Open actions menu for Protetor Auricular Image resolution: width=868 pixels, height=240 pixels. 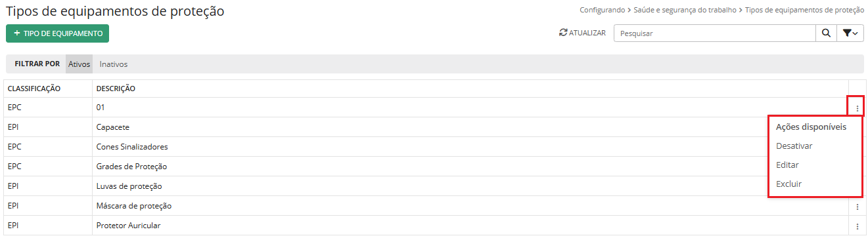click(x=857, y=226)
